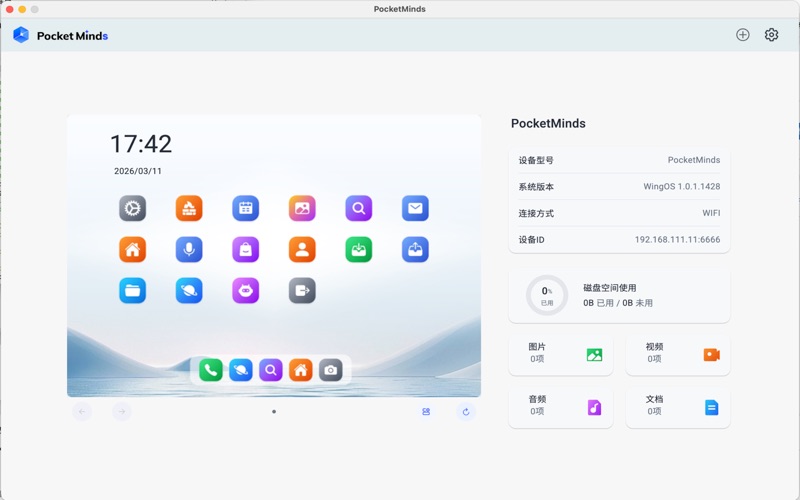The image size is (800, 500).
Task: Go forward with the right arrow button
Action: (121, 411)
